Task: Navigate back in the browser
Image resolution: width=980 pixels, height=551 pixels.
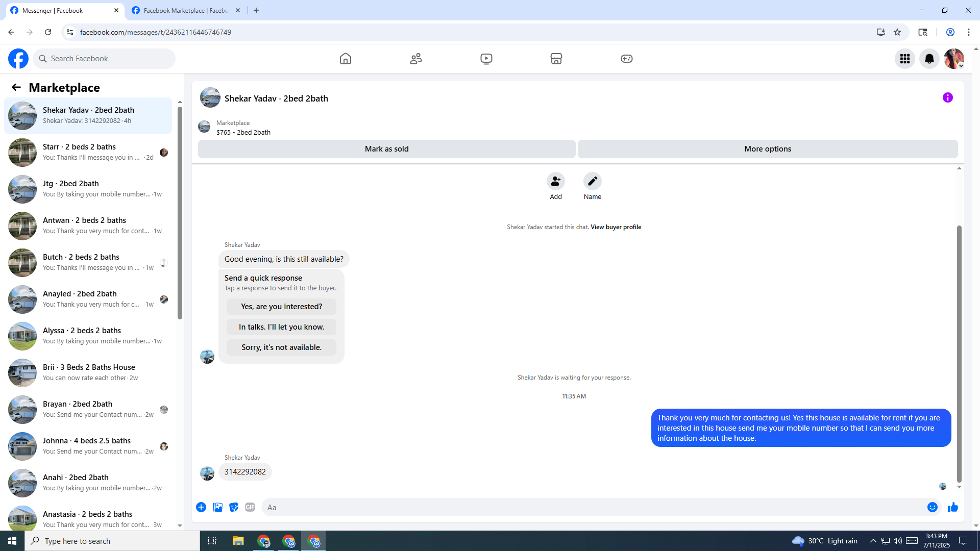Action: [x=11, y=32]
